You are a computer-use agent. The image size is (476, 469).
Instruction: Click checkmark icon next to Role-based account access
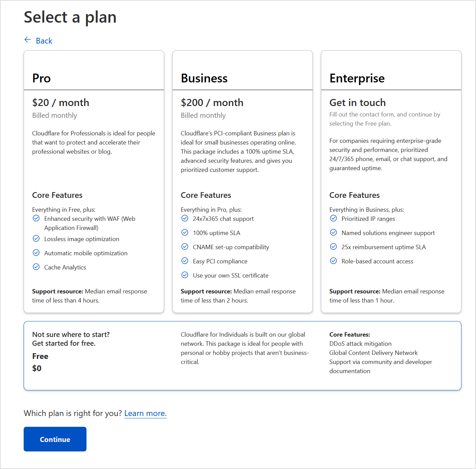pyautogui.click(x=333, y=261)
